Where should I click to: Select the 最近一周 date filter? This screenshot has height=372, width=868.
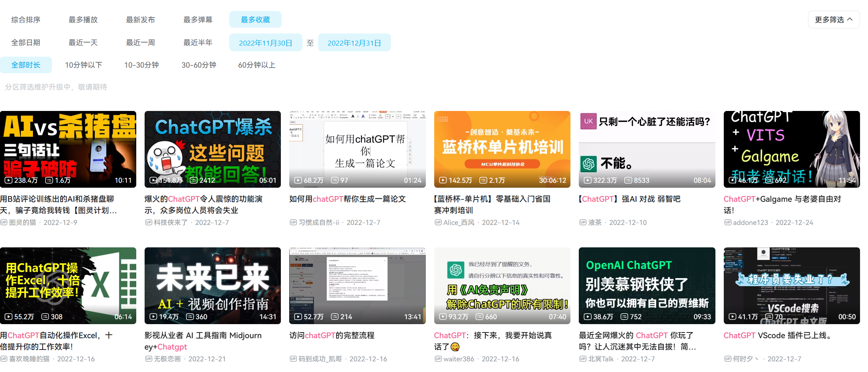coord(140,42)
